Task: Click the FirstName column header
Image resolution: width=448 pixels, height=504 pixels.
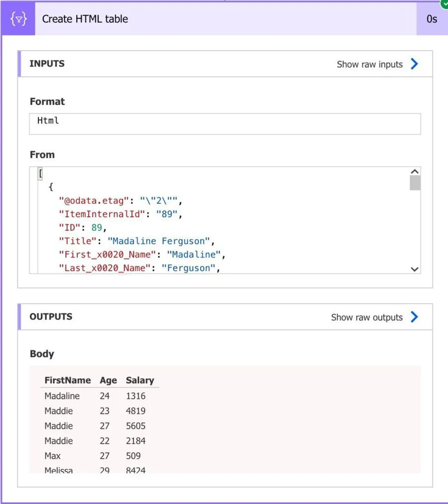Action: click(x=68, y=380)
